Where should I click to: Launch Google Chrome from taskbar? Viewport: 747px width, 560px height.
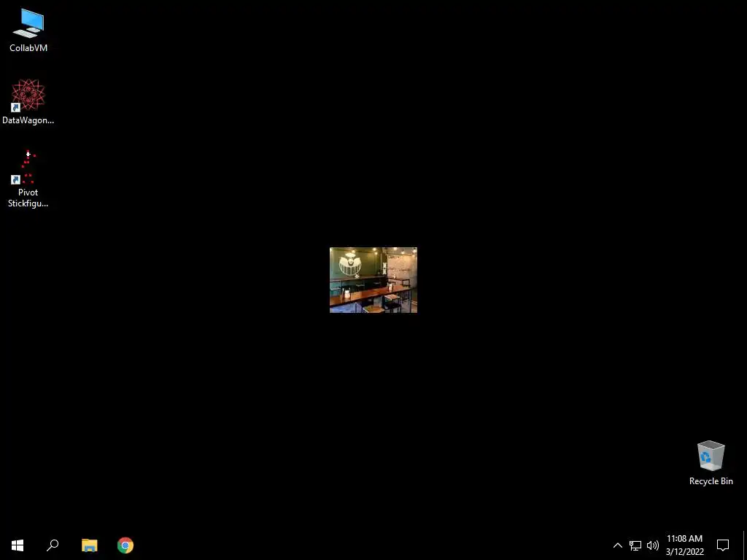[x=125, y=545]
